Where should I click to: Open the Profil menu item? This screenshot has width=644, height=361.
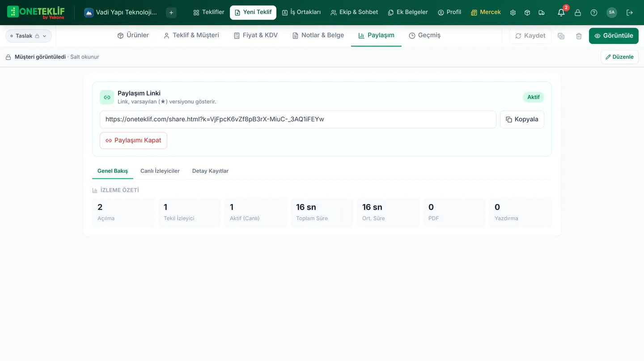[x=449, y=13]
